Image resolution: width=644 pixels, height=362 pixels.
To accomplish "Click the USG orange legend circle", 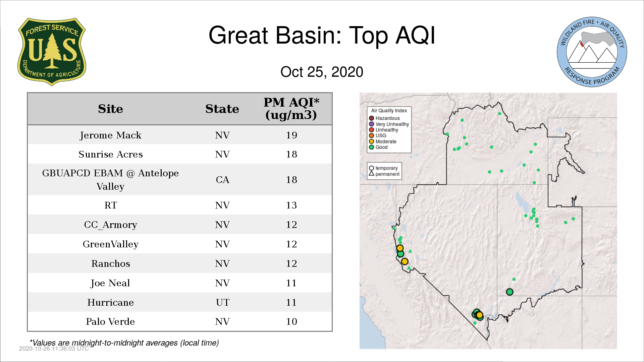I will coord(371,135).
